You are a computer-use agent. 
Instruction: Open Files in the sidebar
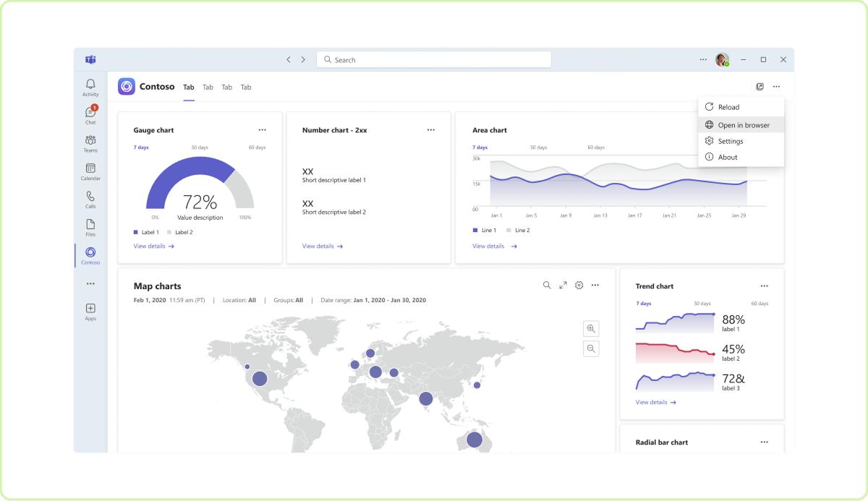90,228
